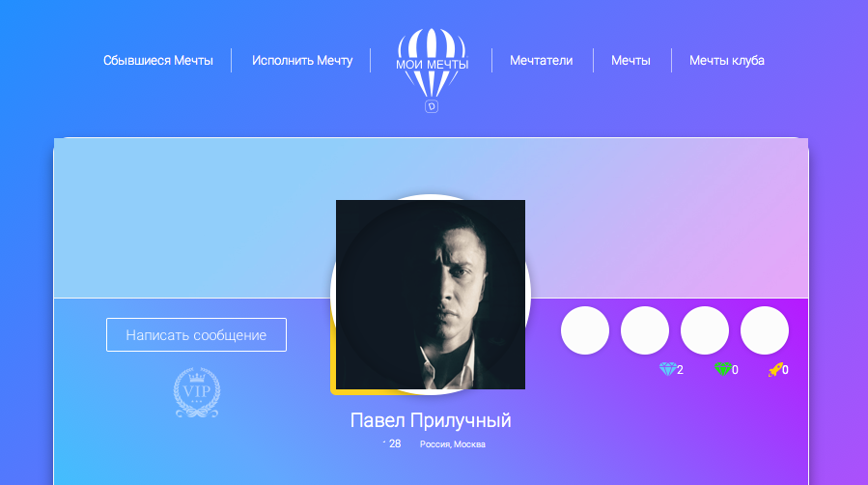The width and height of the screenshot is (868, 485).
Task: Click the name Павел Прилучный
Action: (x=431, y=421)
